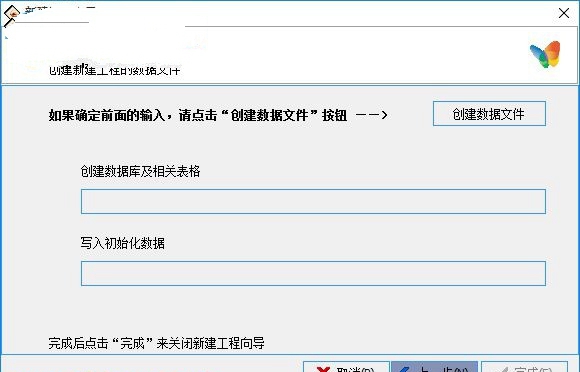The height and width of the screenshot is (372, 580).
Task: Click the 写入初始化数据 progress bar
Action: pos(313,274)
